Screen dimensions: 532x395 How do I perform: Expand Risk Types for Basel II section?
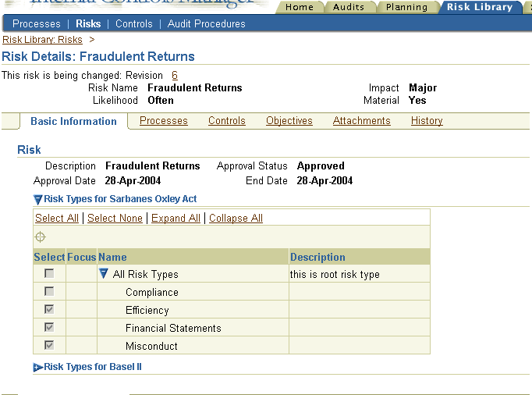point(37,367)
